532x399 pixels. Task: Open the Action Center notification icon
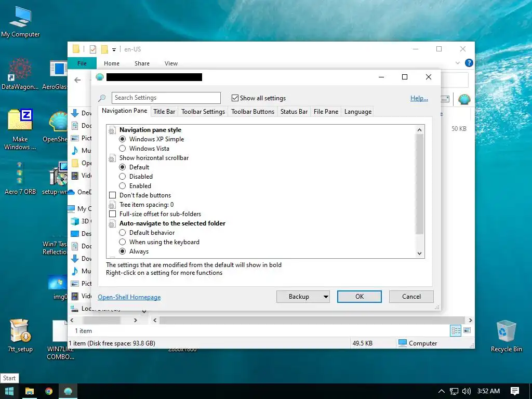[x=515, y=391]
